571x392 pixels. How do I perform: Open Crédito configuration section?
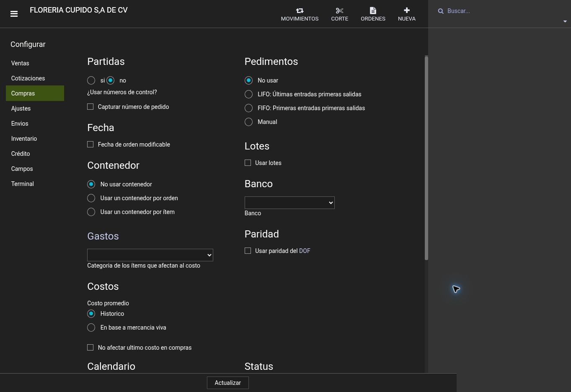pos(35,154)
